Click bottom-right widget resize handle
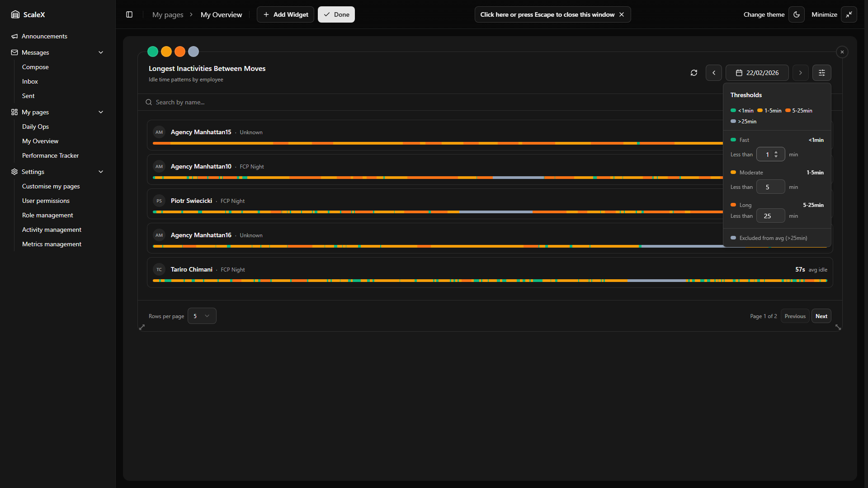868x488 pixels. click(x=838, y=327)
